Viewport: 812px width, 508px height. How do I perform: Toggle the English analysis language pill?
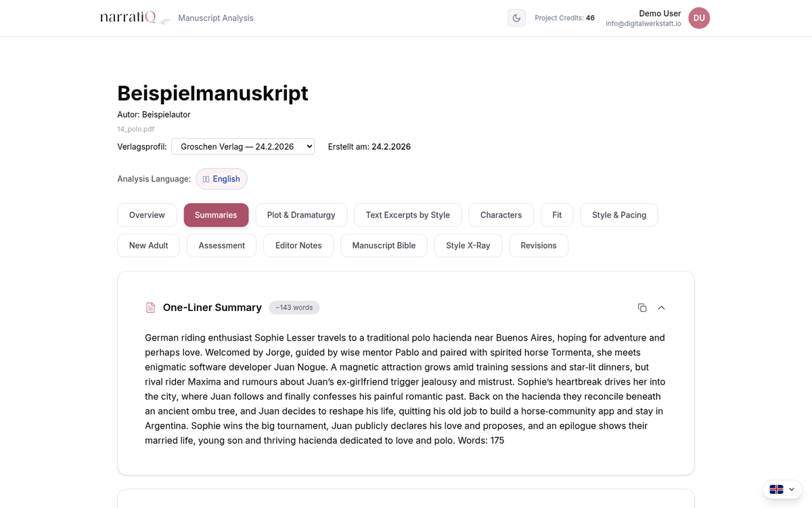click(221, 179)
